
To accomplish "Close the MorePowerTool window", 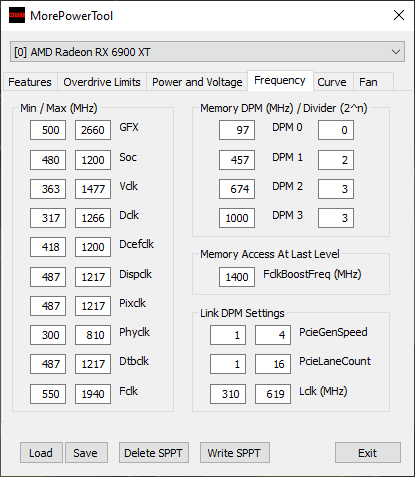I will coord(399,15).
